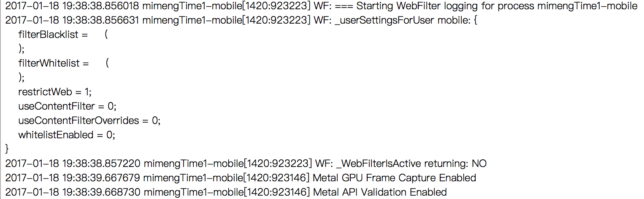This screenshot has width=644, height=199.
Task: Click "Metal GPU Frame Capture Enabled" text
Action: (395, 178)
